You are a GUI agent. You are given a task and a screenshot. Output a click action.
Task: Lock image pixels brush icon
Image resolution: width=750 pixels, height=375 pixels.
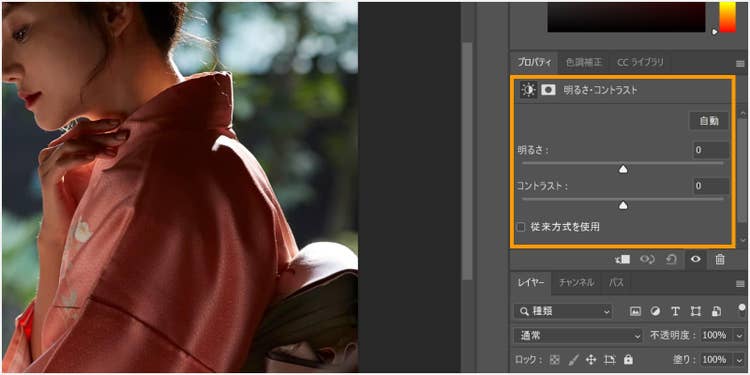coord(573,359)
